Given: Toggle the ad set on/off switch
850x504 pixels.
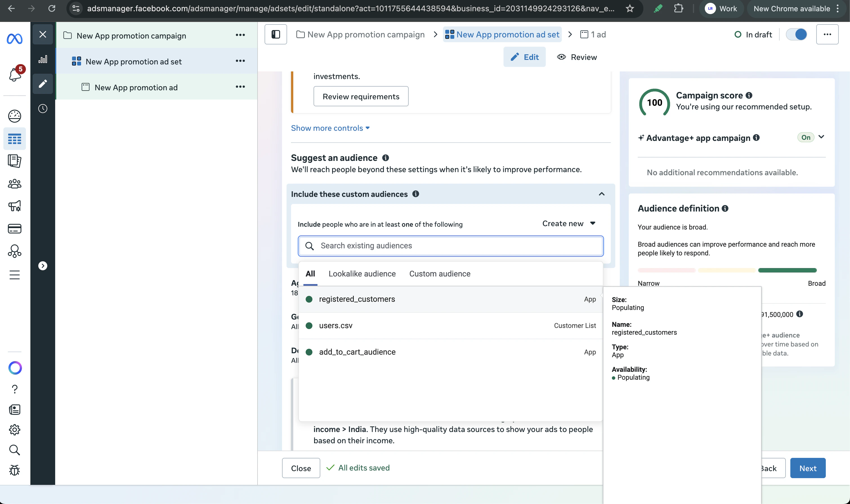Looking at the screenshot, I should (796, 34).
